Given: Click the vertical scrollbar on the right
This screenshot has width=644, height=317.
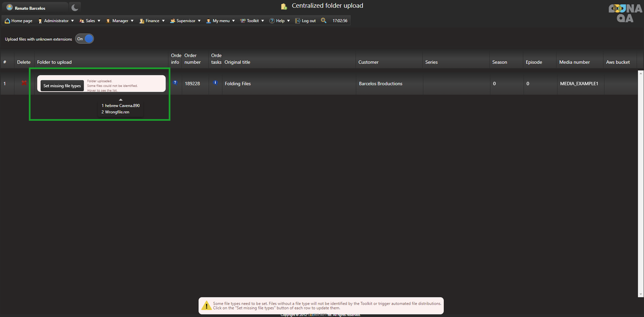Looking at the screenshot, I should (x=640, y=181).
